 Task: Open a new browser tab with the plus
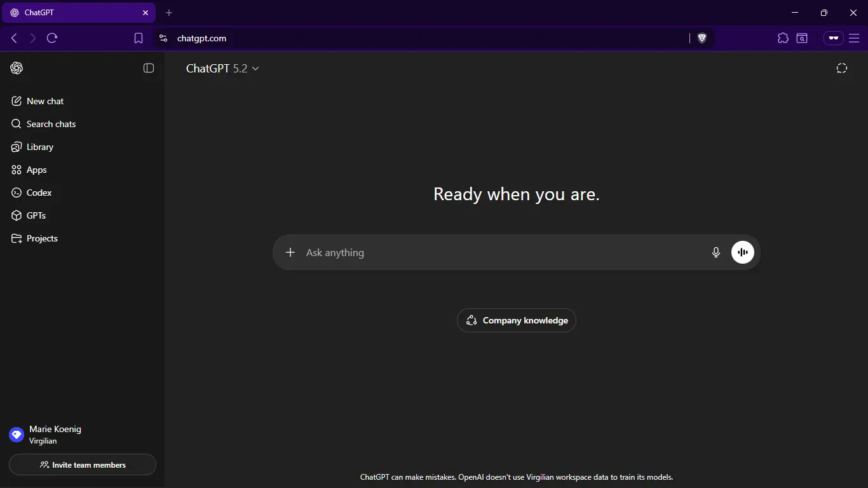pyautogui.click(x=169, y=13)
